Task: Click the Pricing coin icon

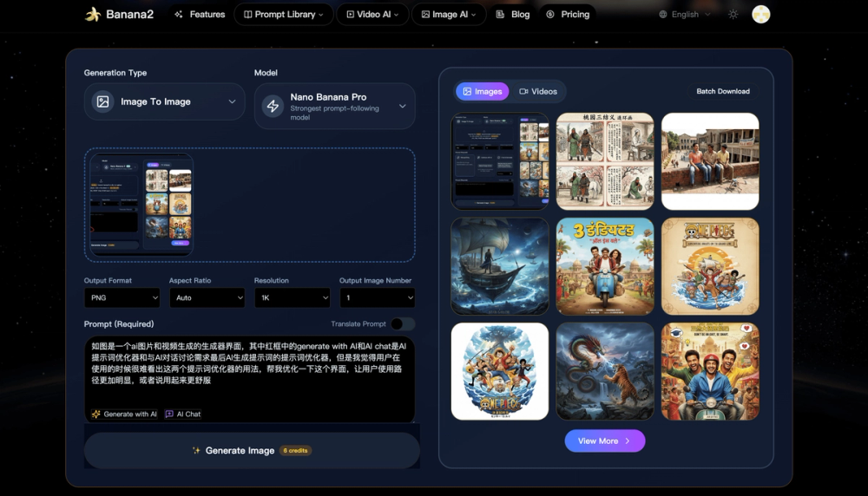Action: [x=550, y=15]
